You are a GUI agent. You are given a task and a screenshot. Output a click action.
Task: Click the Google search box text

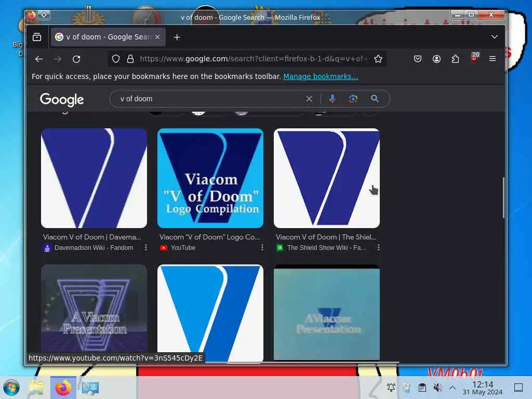point(137,99)
